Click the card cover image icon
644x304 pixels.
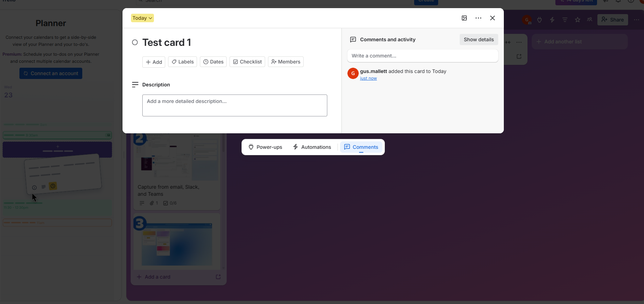[464, 18]
